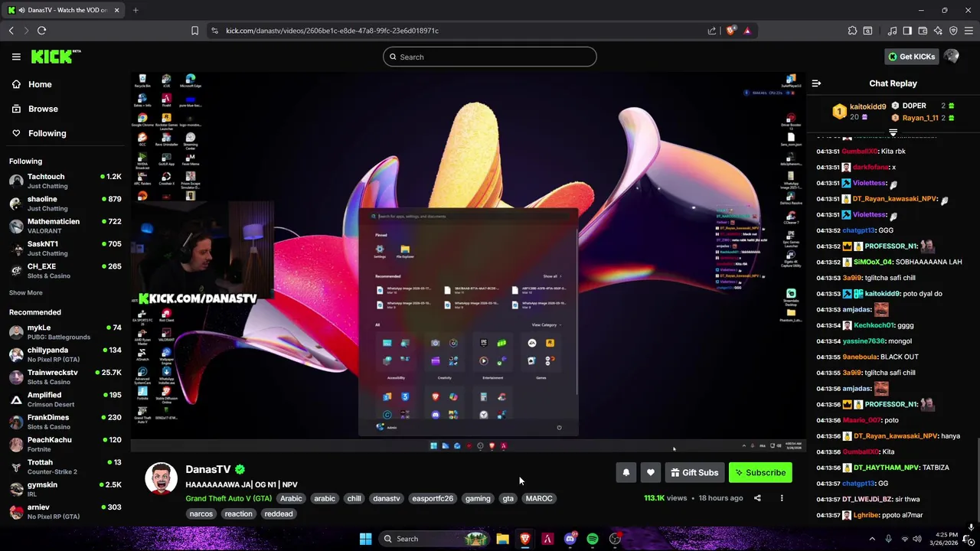Select the chill tag
Screen dimensions: 980x551
coord(354,498)
